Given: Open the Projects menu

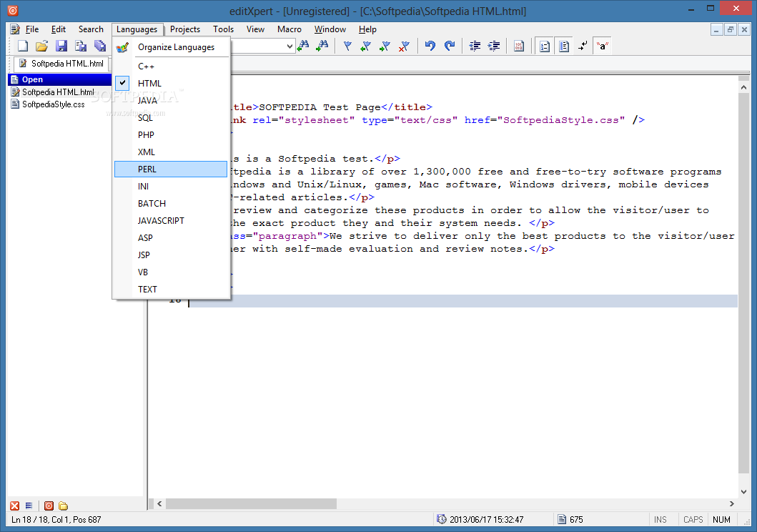Looking at the screenshot, I should (x=185, y=29).
